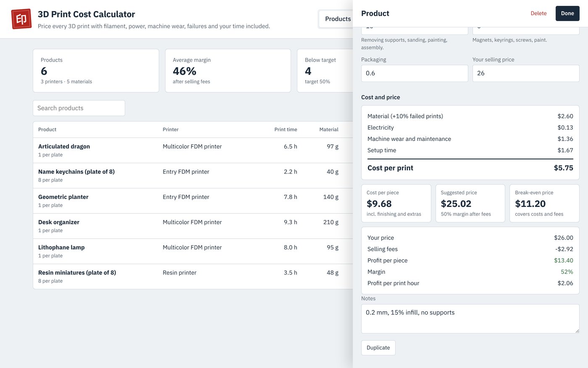Click the Average margin 46% card
The height and width of the screenshot is (368, 588).
228,71
